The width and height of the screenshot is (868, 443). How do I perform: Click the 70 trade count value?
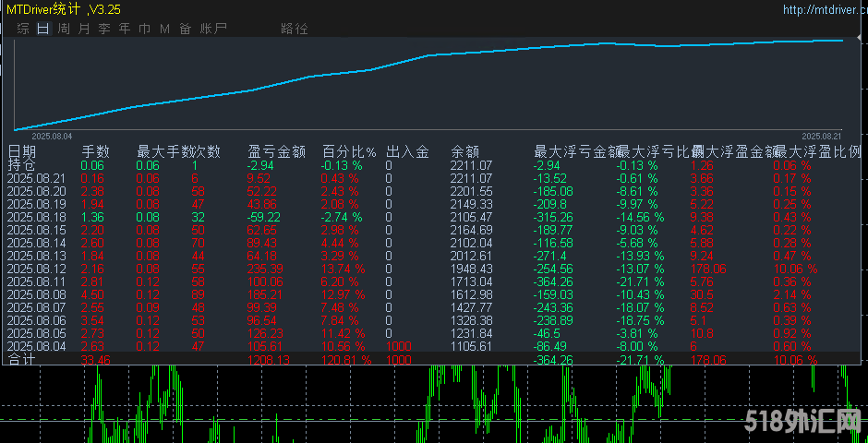[x=199, y=244]
